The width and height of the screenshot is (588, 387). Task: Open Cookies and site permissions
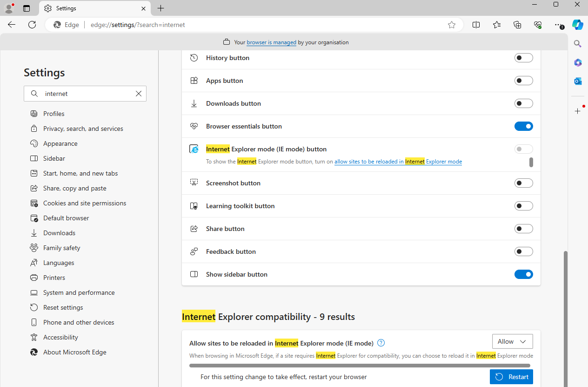85,203
